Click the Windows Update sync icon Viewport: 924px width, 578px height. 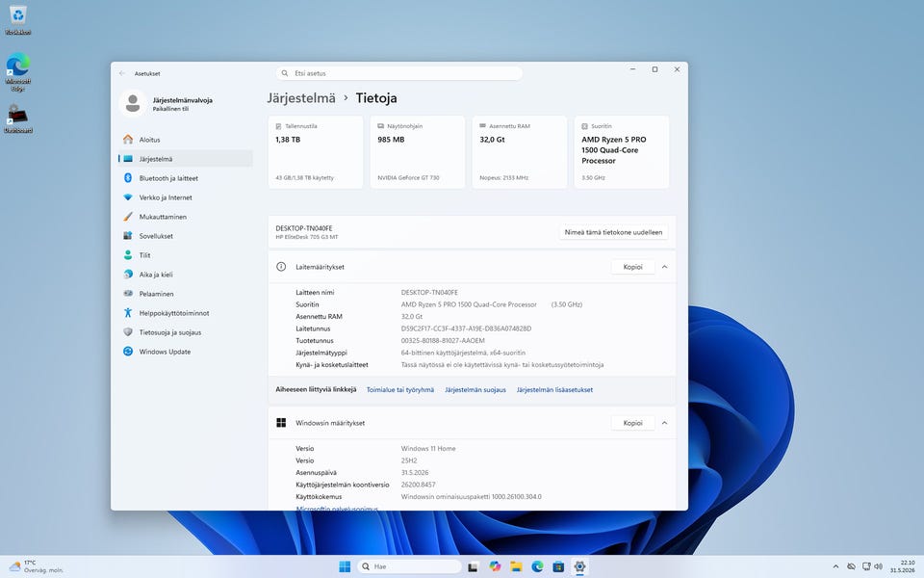tap(128, 352)
